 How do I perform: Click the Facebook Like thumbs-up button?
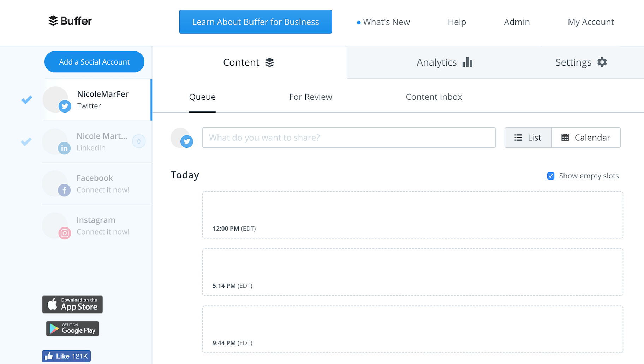click(x=66, y=356)
